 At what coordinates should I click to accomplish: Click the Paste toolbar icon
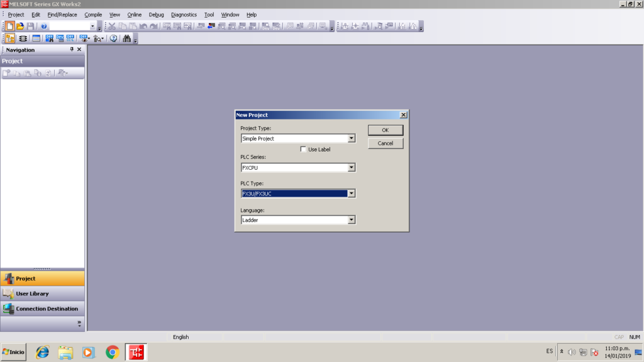133,26
